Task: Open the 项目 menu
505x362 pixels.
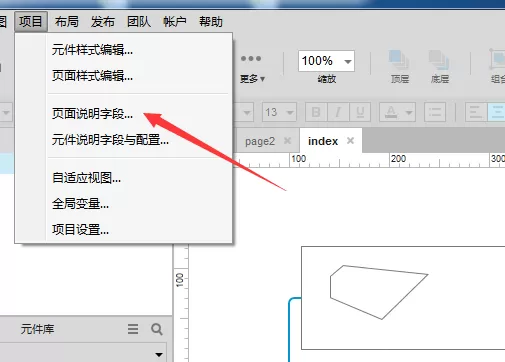Action: pyautogui.click(x=31, y=22)
